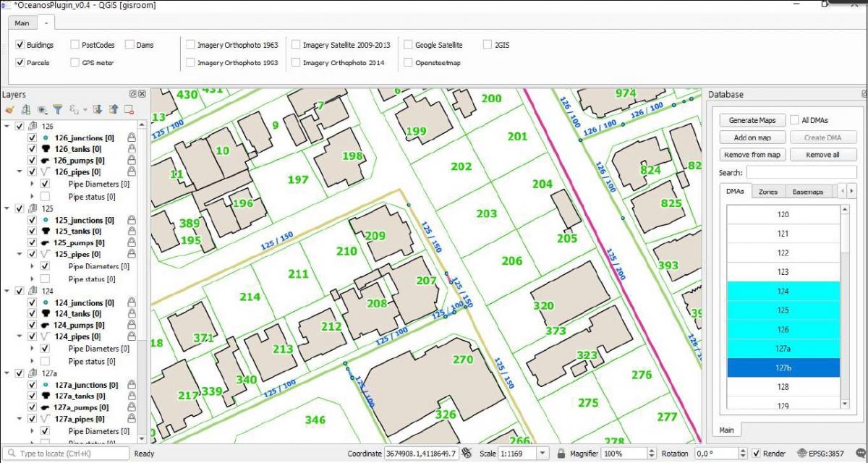Check the All DMAs checkbox
This screenshot has height=463, width=868.
(x=795, y=120)
